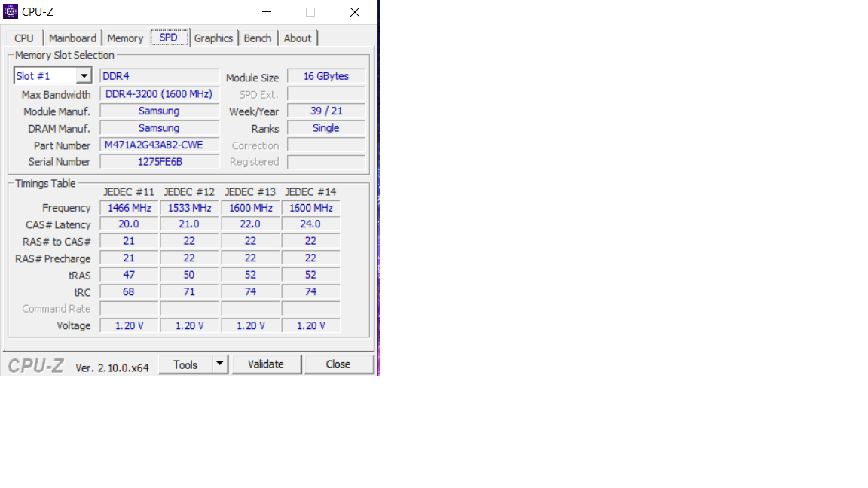
Task: Click the JEDEC #14 column header
Action: tap(310, 192)
